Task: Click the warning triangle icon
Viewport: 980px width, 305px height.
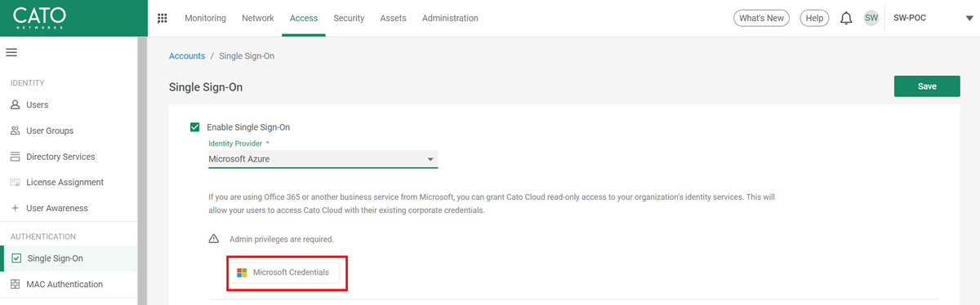Action: click(214, 239)
